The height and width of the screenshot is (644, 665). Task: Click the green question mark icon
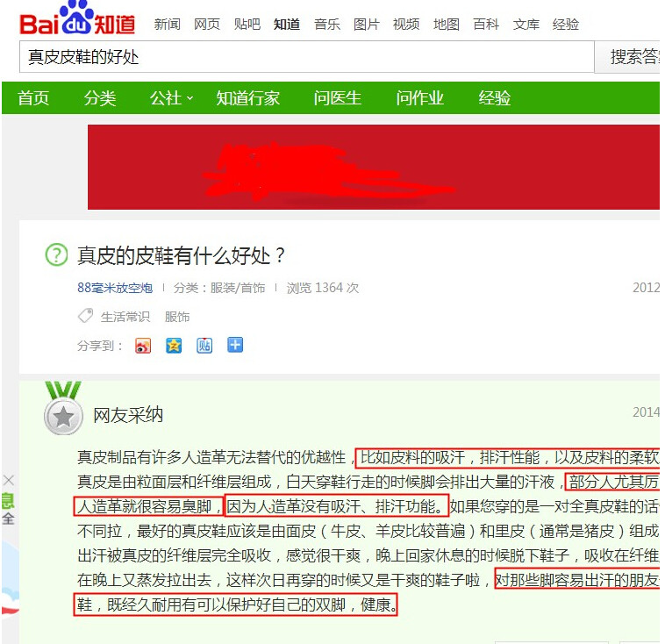56,255
